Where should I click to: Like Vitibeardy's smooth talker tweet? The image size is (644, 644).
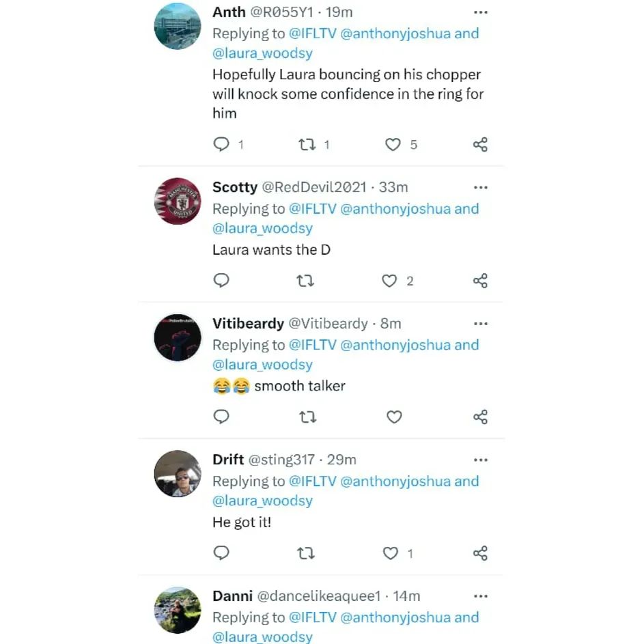[x=394, y=417]
